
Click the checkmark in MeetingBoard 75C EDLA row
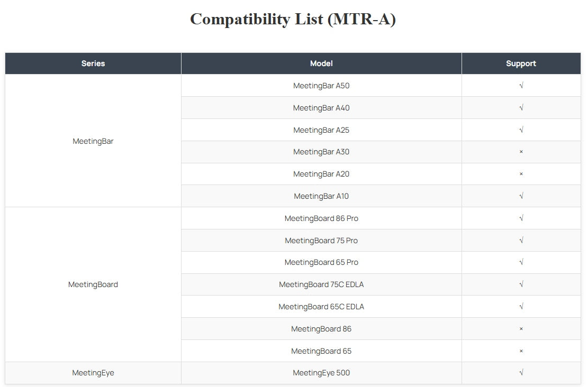click(521, 284)
